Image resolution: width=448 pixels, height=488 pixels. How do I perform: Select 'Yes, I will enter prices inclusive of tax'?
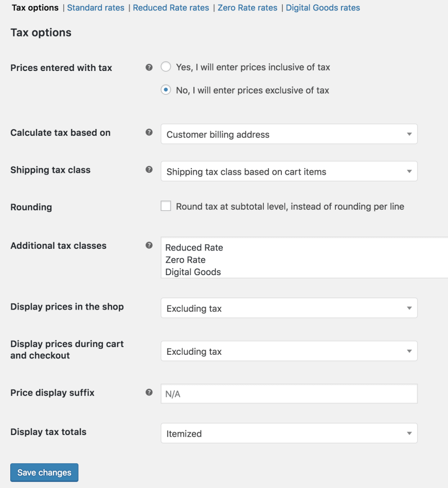[166, 67]
